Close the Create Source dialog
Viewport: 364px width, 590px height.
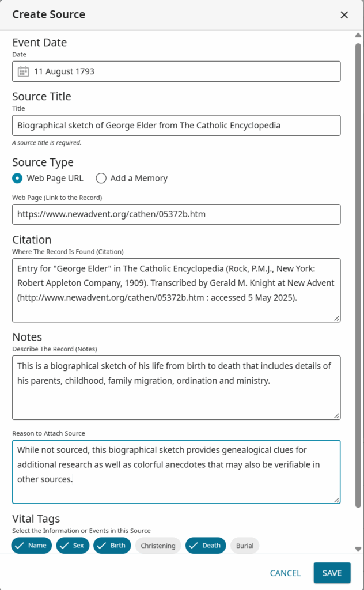[x=344, y=14]
